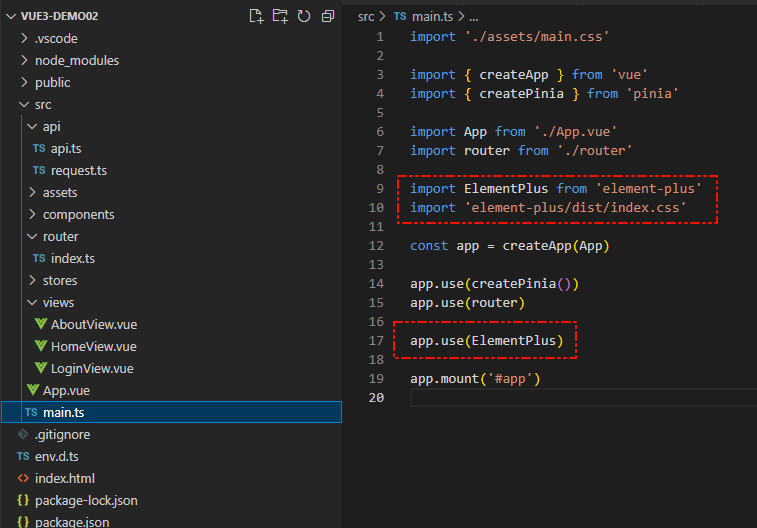Click the git icon beside .gitignore
757x528 pixels.
pyautogui.click(x=23, y=434)
